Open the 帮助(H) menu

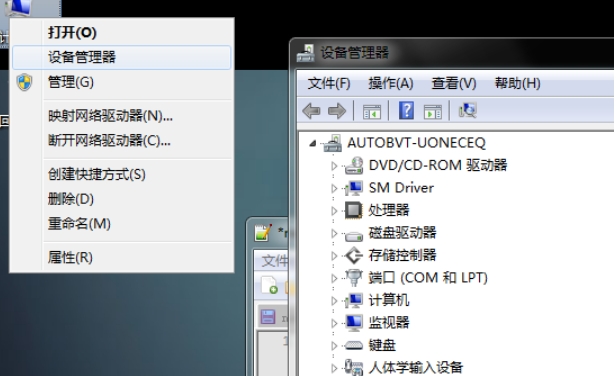[518, 83]
